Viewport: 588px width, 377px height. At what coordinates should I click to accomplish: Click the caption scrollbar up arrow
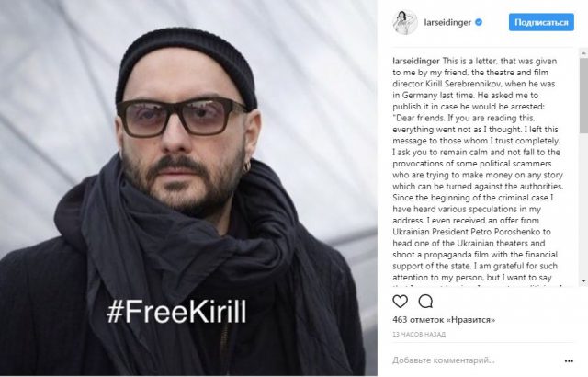point(584,53)
